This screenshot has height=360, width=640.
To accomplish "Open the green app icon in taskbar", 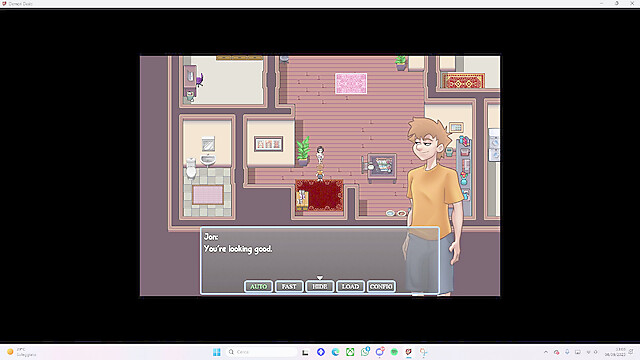I will 350,352.
